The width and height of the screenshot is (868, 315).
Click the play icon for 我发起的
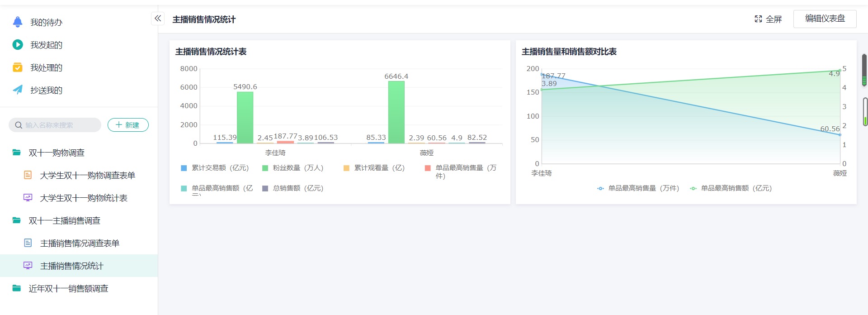point(18,44)
